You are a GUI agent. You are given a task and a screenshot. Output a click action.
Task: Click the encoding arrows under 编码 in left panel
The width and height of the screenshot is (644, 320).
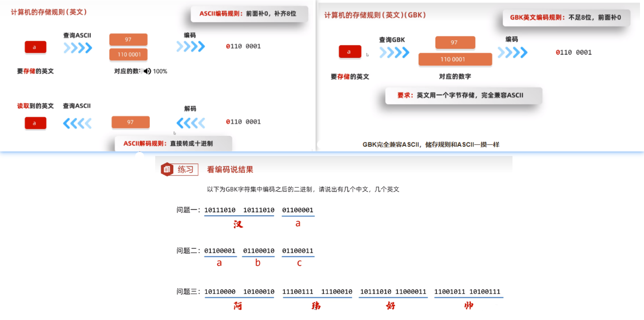(x=190, y=46)
